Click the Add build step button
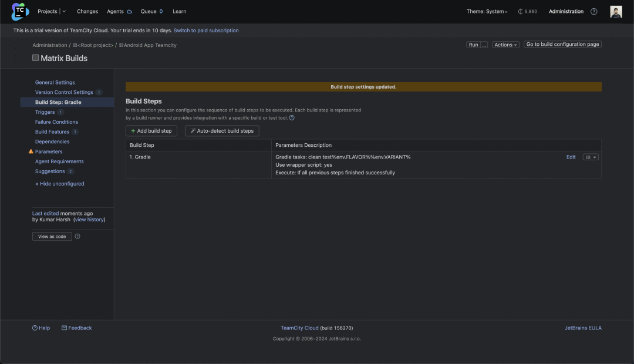 click(151, 131)
